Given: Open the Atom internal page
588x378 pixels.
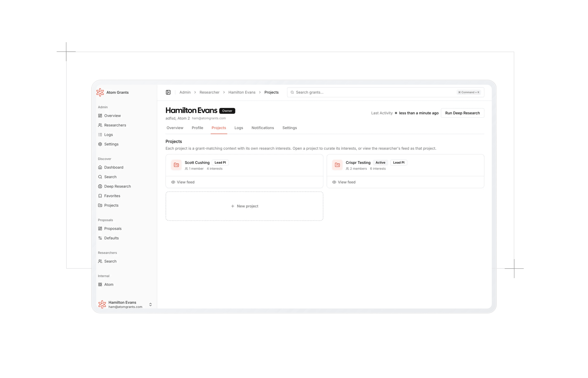Looking at the screenshot, I should coord(106,285).
